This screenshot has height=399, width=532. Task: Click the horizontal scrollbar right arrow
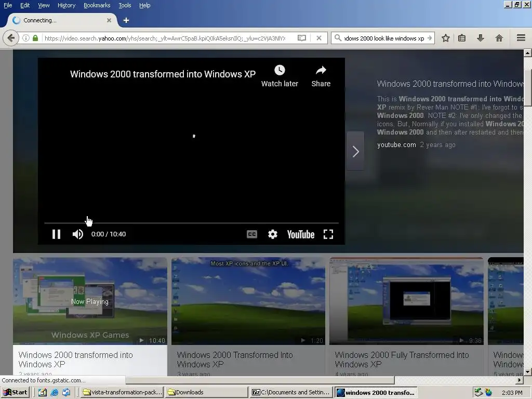[x=520, y=380]
